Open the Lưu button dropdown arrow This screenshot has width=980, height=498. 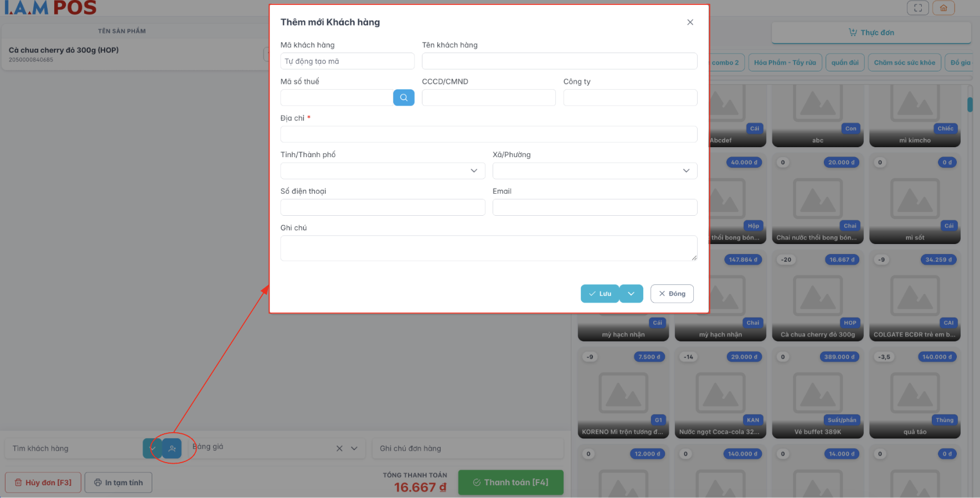click(631, 294)
